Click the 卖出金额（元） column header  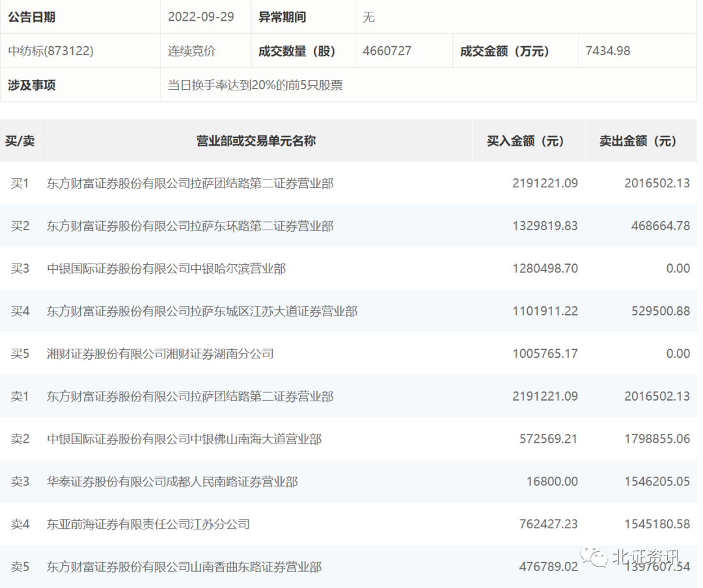point(638,141)
